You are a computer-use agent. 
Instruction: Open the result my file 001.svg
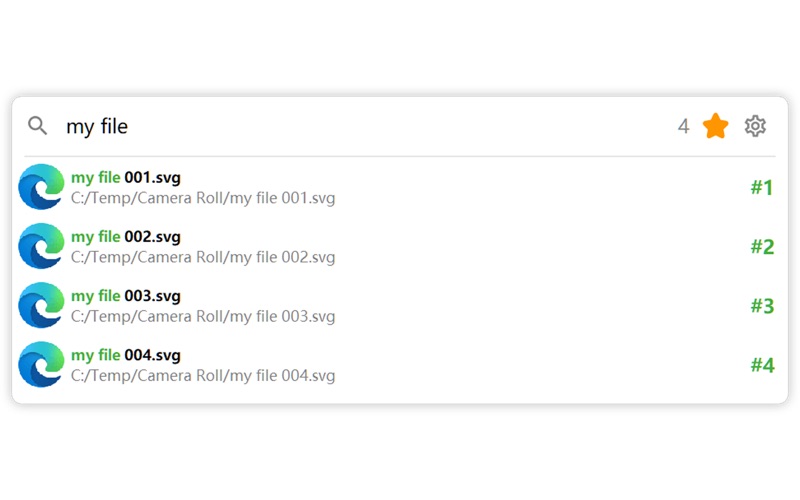(x=126, y=178)
